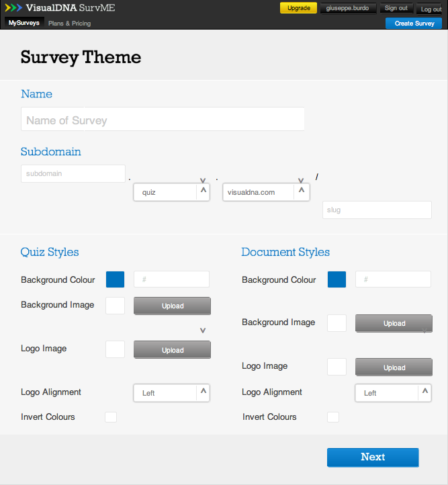
Task: Enable Invert Colours under Quiz Styles
Action: pyautogui.click(x=111, y=417)
